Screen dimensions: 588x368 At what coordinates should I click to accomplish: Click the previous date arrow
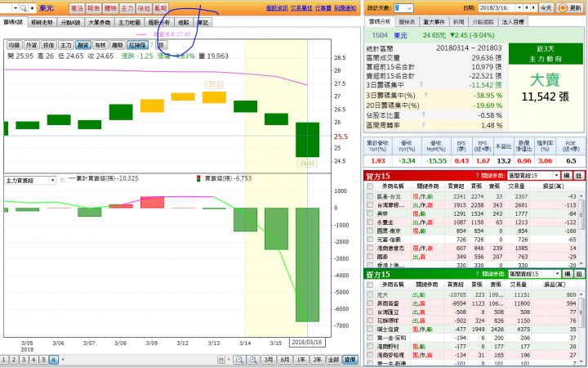(x=527, y=8)
